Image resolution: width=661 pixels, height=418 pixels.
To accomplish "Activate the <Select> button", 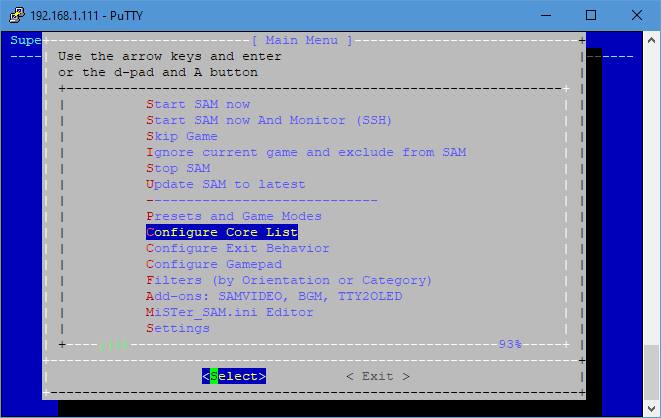I will (x=234, y=376).
